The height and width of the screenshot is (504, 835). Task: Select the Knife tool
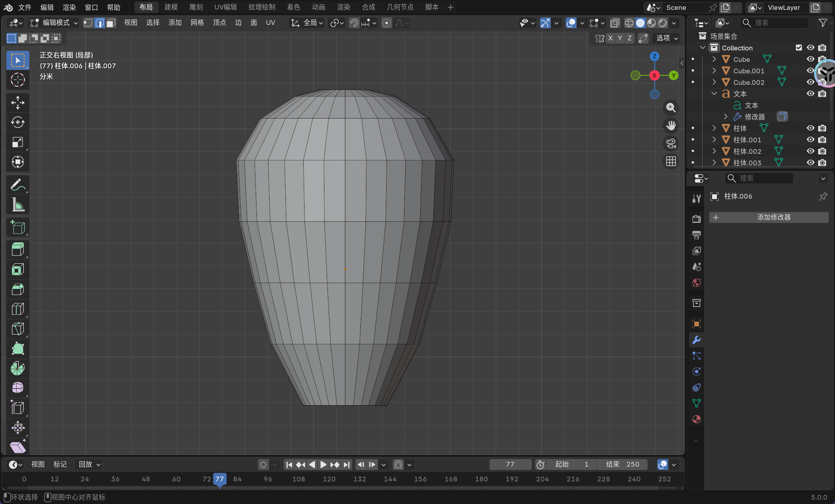point(17,329)
